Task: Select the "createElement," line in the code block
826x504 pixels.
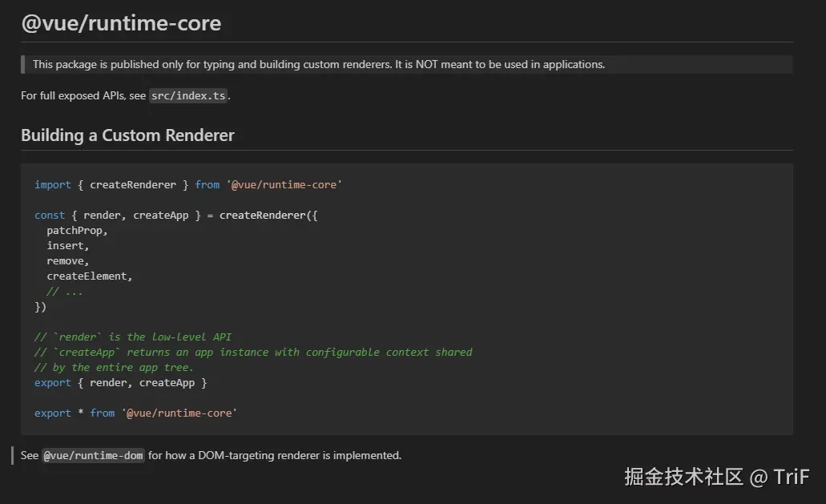Action: click(x=90, y=276)
